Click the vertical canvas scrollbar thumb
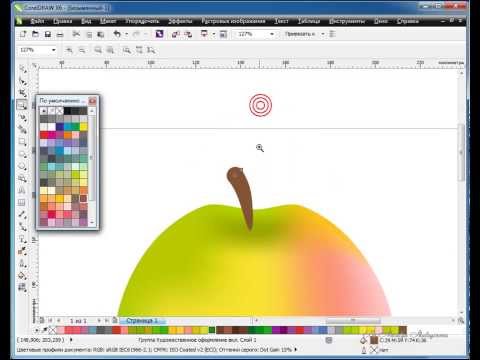 [461, 152]
